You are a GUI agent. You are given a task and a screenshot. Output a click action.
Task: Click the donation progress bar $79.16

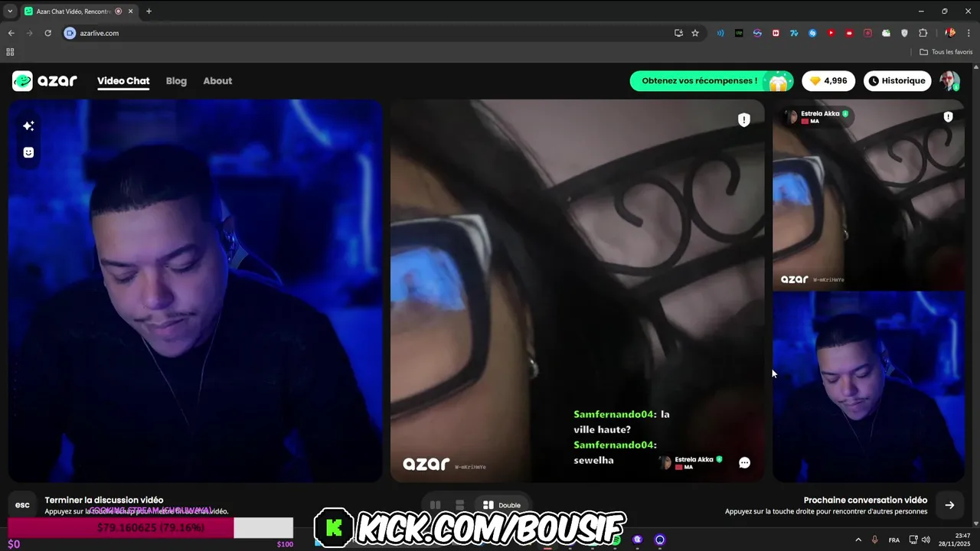[151, 527]
